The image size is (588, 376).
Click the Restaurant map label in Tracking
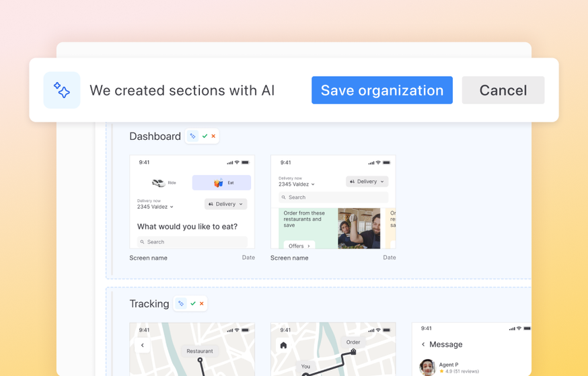point(200,351)
